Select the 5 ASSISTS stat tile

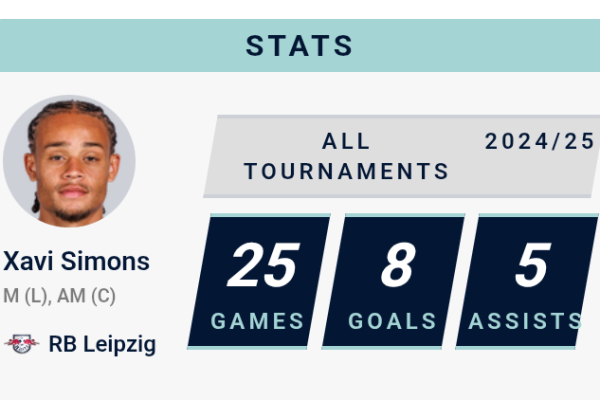tap(527, 281)
